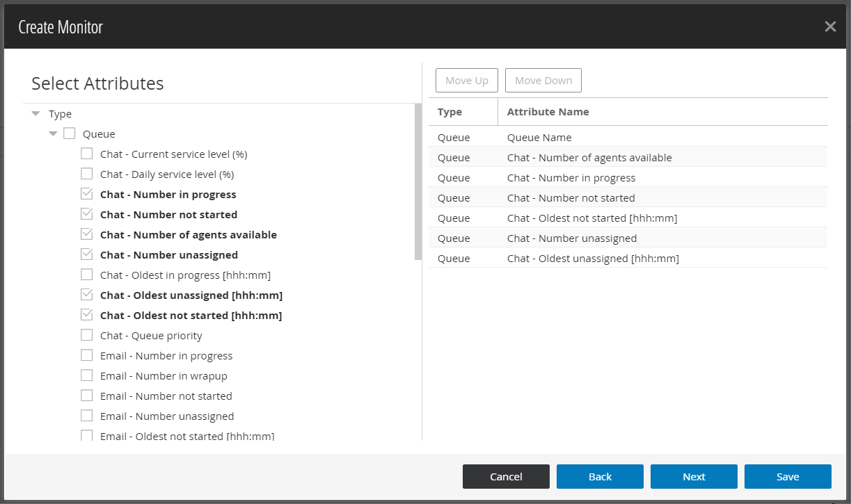Enable Email - Number unassigned attribute
Screen dimensions: 851x504
point(86,416)
